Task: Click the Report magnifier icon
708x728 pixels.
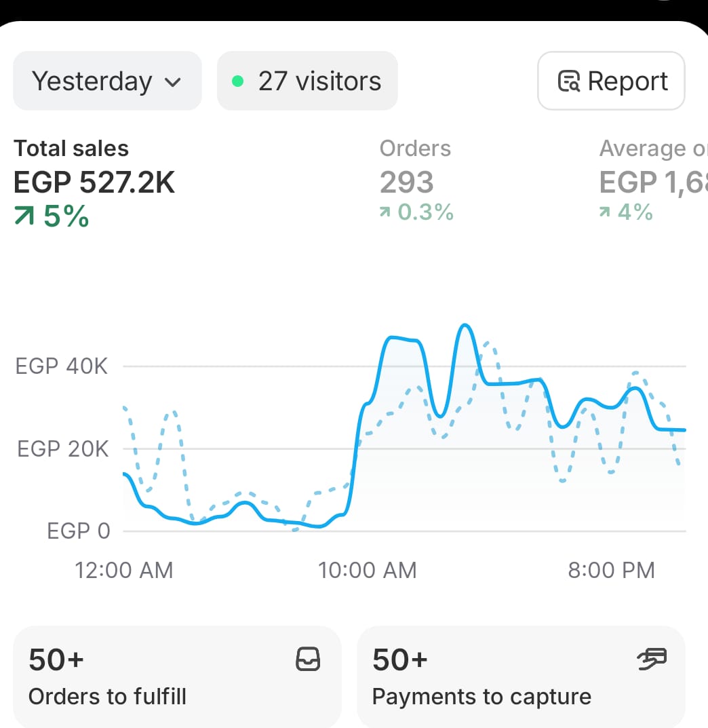Action: [568, 81]
